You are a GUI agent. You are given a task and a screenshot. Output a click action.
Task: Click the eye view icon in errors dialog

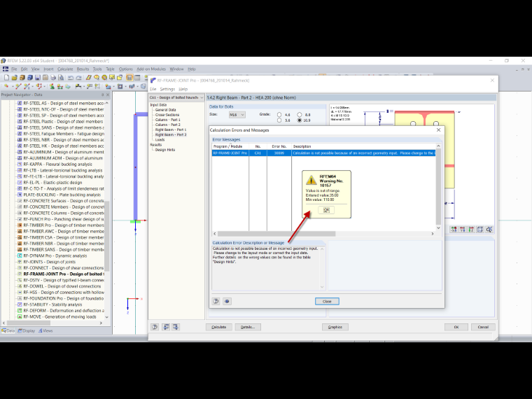tap(227, 301)
